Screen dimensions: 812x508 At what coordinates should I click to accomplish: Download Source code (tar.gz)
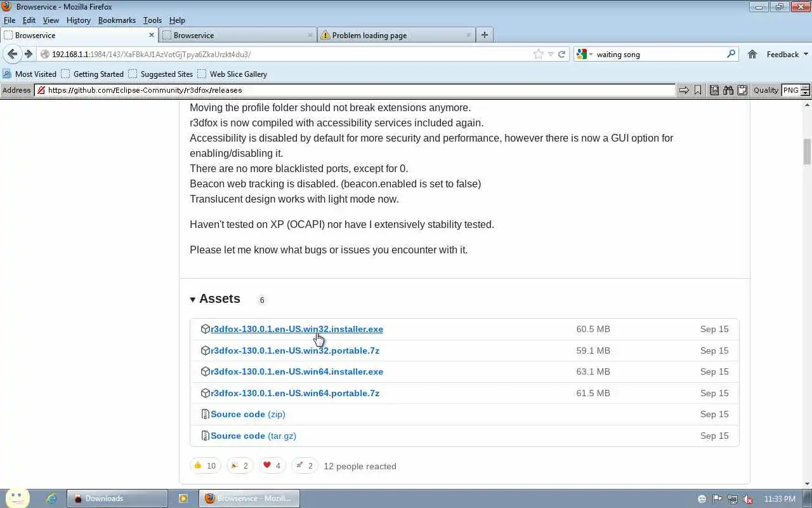point(254,436)
